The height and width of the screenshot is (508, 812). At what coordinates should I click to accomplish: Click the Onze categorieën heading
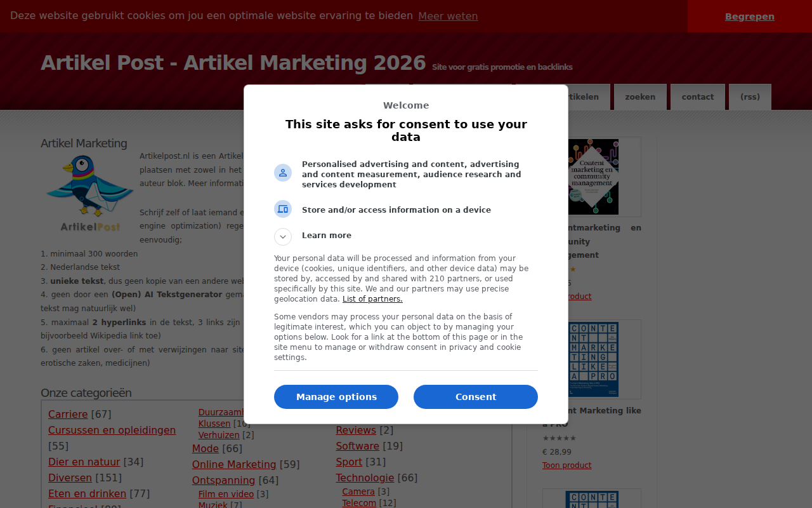pos(86,393)
